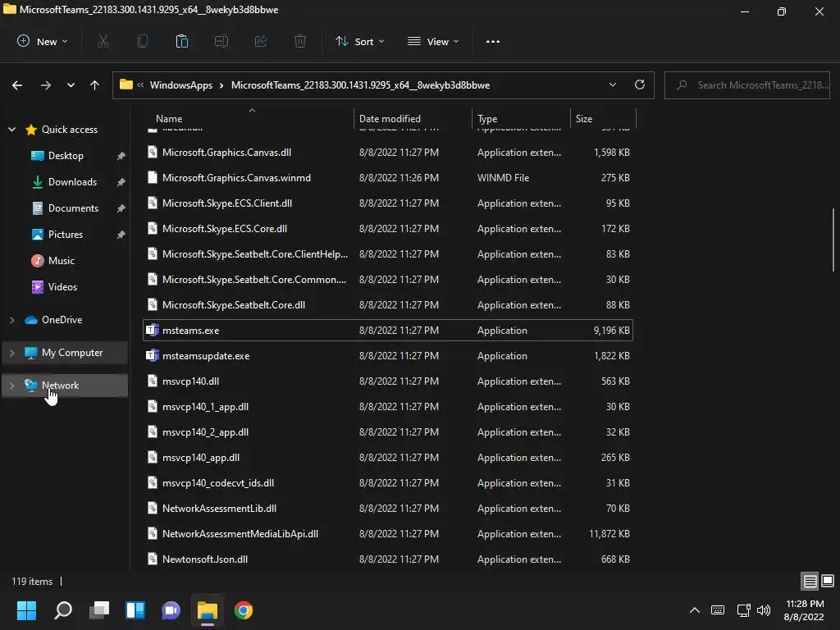Click the Delete trash icon

pyautogui.click(x=300, y=41)
